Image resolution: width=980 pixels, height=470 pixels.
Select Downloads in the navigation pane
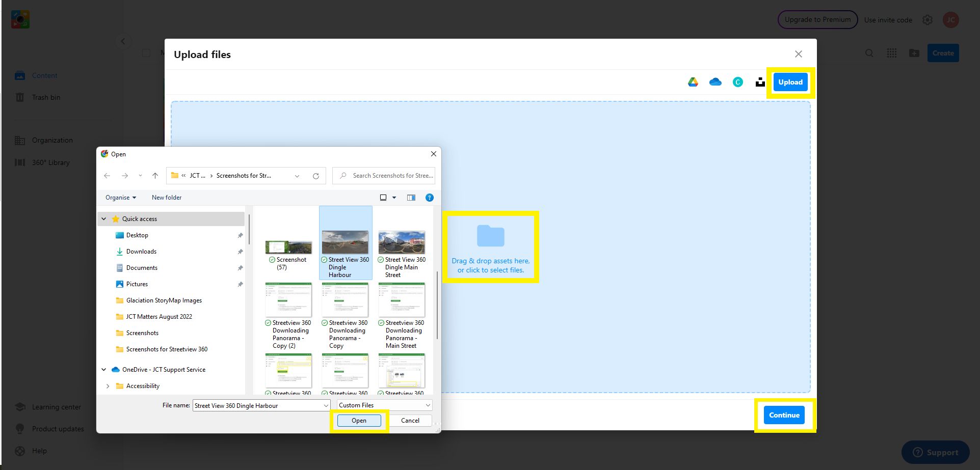pos(141,252)
